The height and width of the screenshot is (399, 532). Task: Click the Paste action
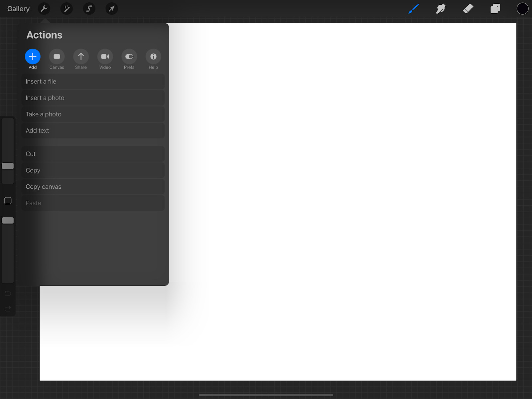tap(93, 203)
